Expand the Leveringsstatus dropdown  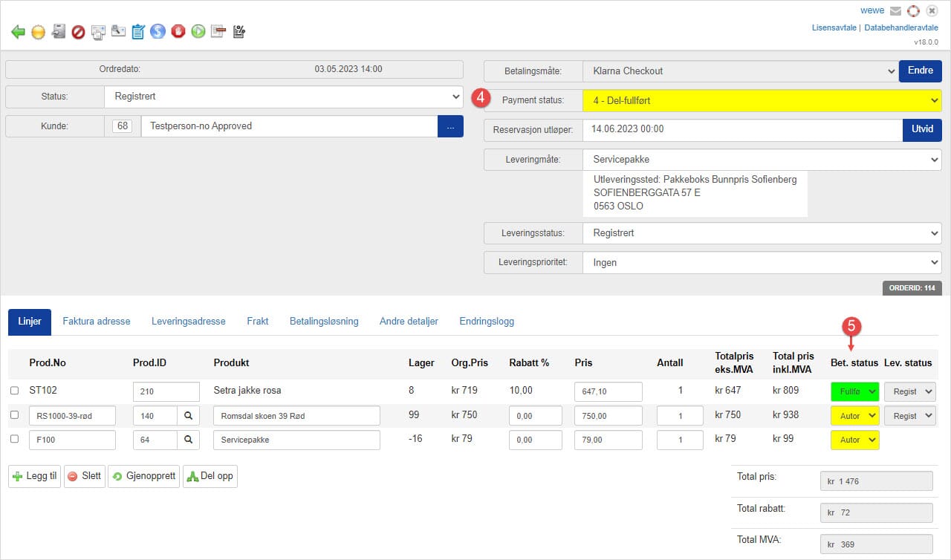tap(762, 233)
